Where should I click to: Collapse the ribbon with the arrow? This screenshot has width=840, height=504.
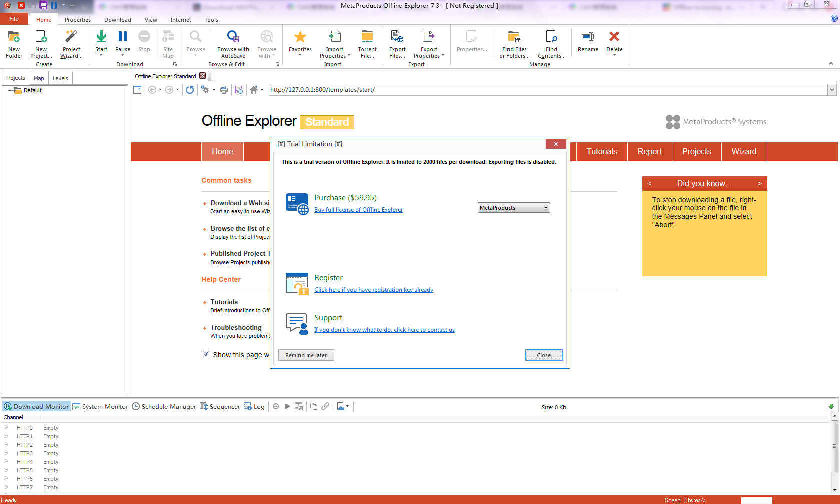tap(831, 64)
